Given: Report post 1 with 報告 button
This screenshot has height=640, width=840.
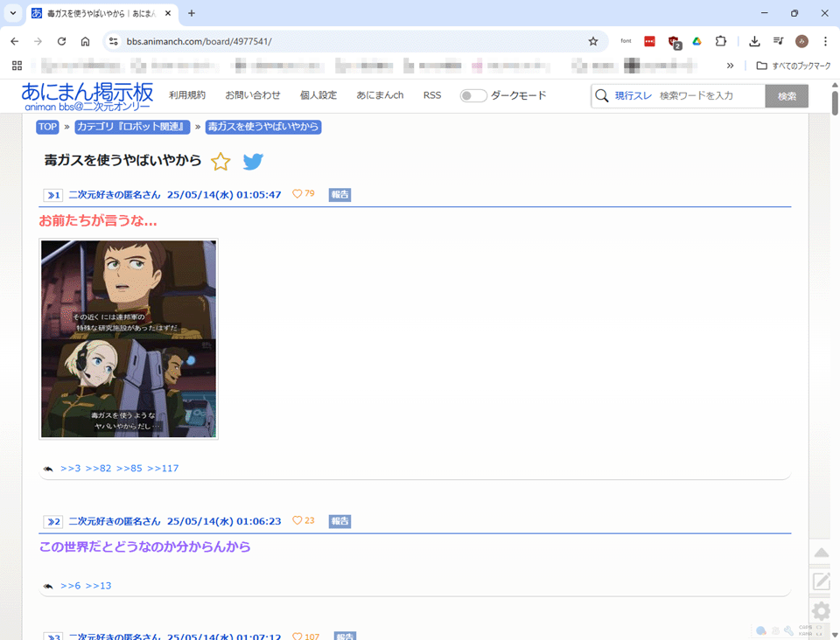Looking at the screenshot, I should (339, 194).
